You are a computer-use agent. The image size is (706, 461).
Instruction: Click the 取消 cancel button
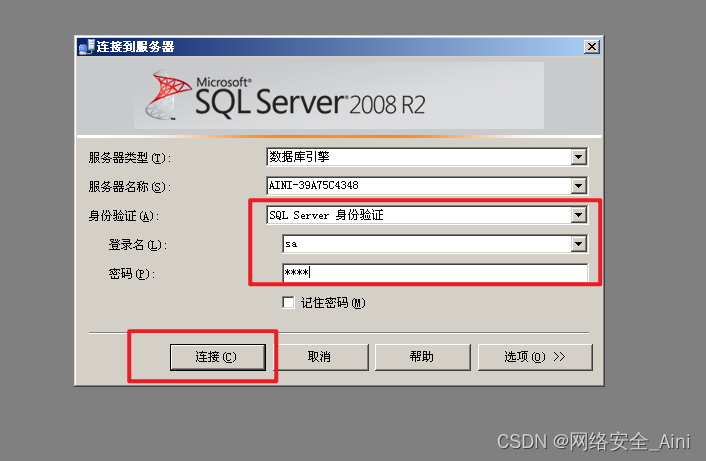(320, 357)
